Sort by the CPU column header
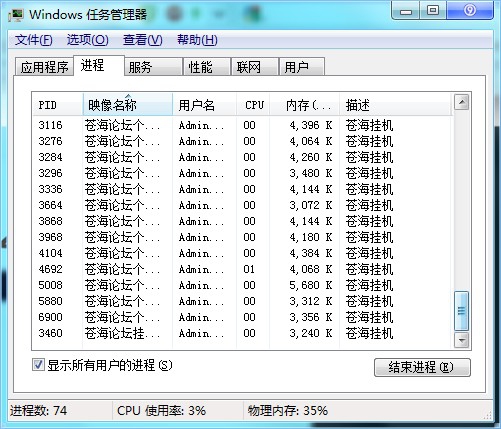501x429 pixels. [253, 105]
